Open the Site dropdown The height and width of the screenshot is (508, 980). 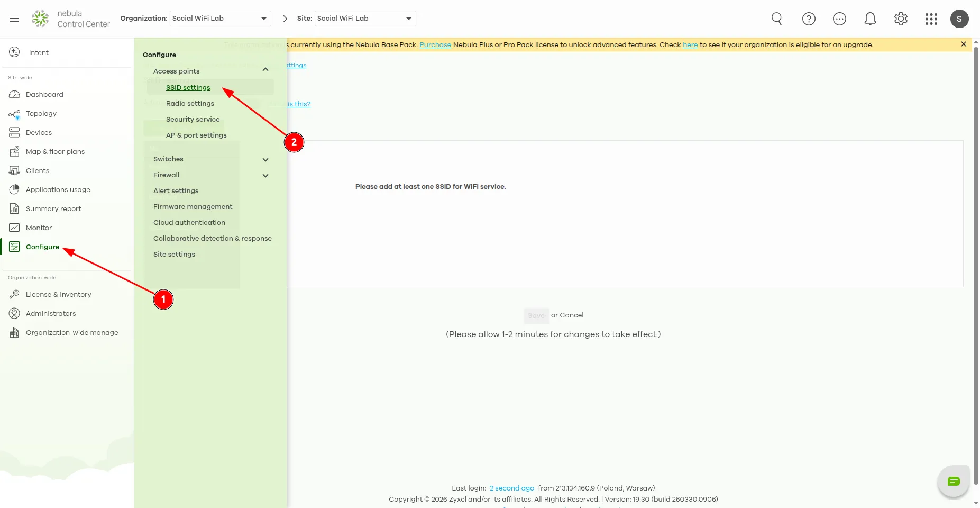[365, 19]
